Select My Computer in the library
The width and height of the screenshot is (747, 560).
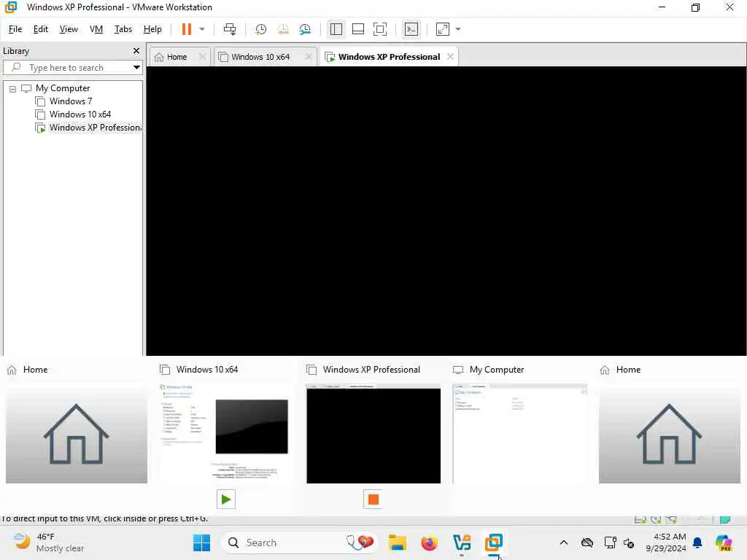[63, 88]
